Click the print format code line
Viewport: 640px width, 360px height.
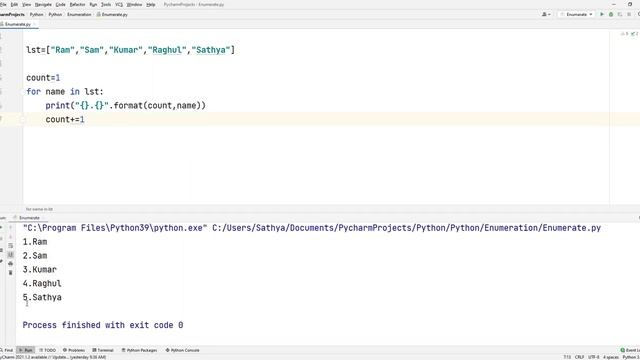click(126, 106)
